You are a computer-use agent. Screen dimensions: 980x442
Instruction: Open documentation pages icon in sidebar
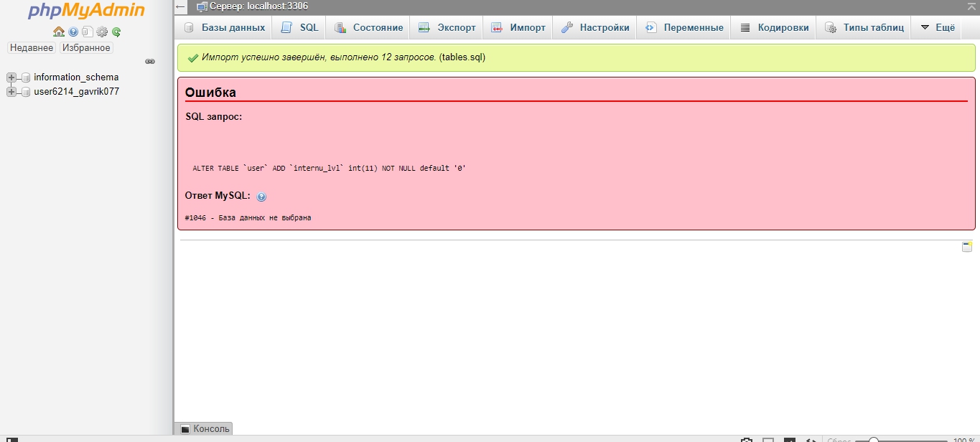[87, 32]
